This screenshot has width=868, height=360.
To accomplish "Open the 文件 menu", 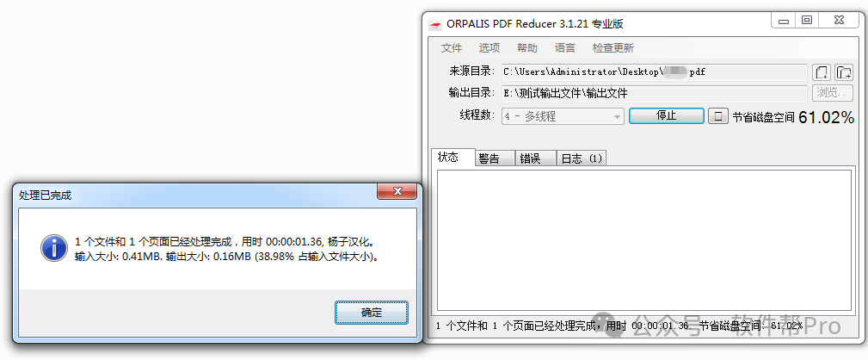I will (x=452, y=48).
